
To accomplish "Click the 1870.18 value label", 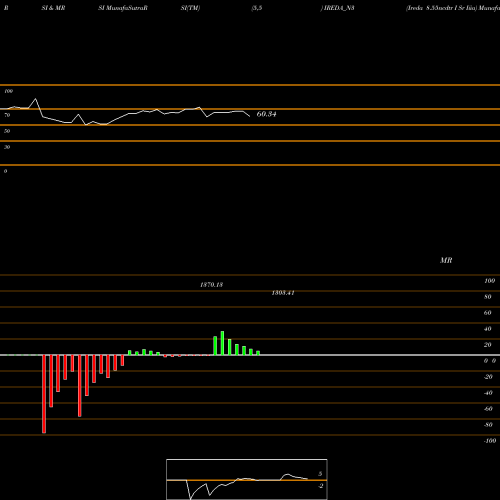I will pos(211,285).
